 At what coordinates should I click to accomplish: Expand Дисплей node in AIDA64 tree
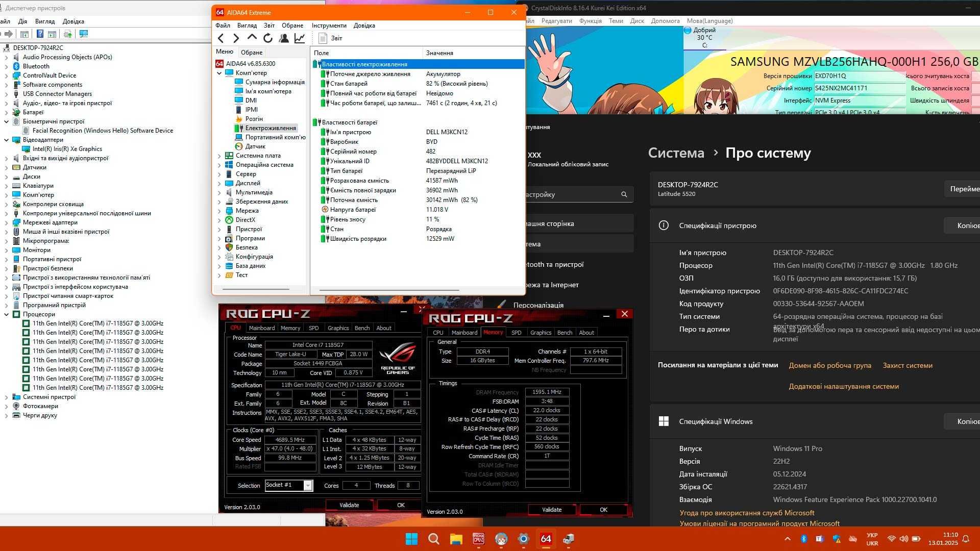219,183
